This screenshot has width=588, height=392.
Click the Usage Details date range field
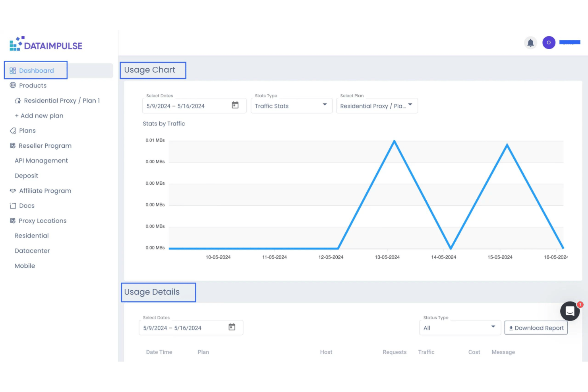(191, 328)
